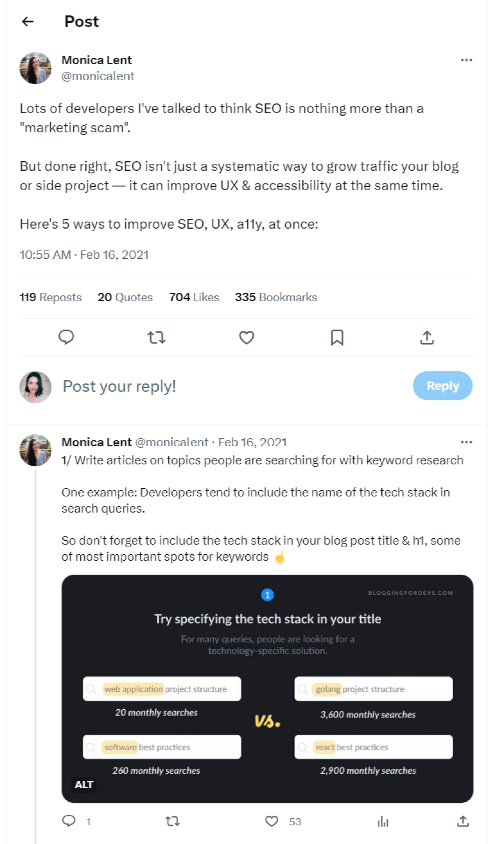Screen dimensions: 504x844
Task: Show the 704 Likes list
Action: (194, 297)
